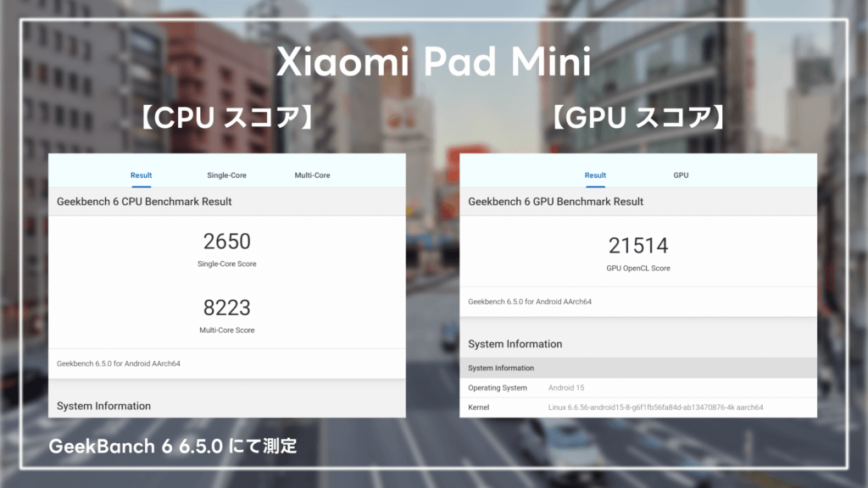
Task: Select the Result tab in GPU panel
Action: pos(595,175)
